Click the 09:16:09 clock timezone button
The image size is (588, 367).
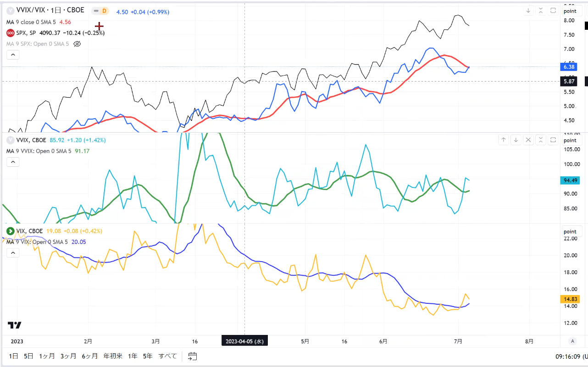(x=571, y=356)
